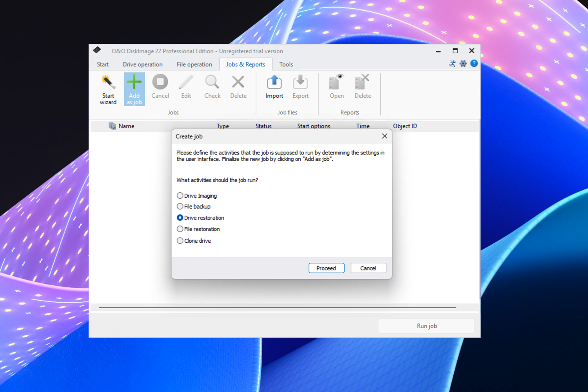Click the Type column header

coord(223,126)
